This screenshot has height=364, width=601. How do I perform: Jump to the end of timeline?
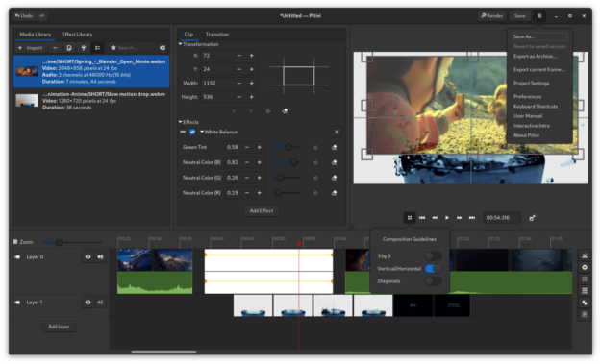pyautogui.click(x=472, y=218)
